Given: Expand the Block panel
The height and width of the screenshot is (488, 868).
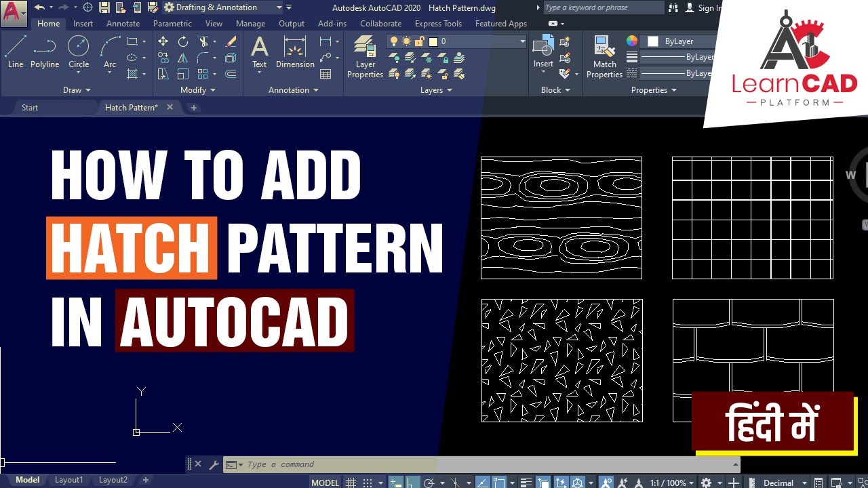Looking at the screenshot, I should [555, 90].
